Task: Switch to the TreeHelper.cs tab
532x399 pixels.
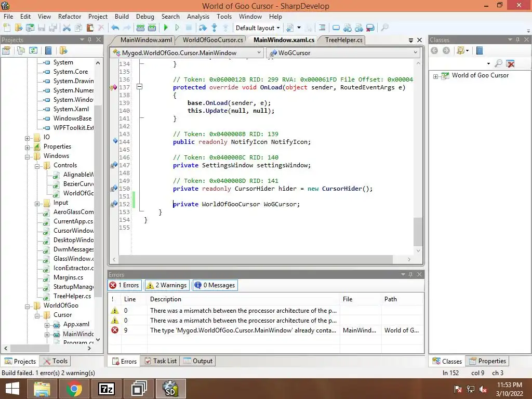Action: click(344, 40)
